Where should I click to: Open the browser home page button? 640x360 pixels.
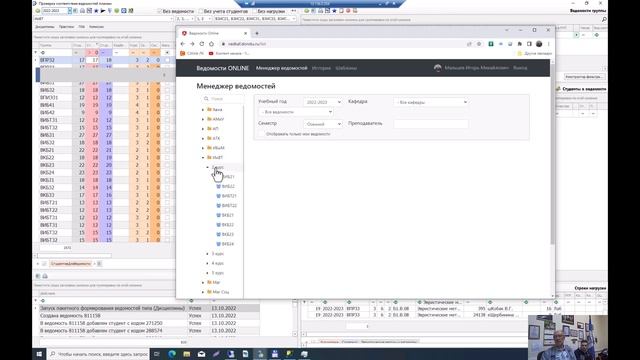point(211,44)
